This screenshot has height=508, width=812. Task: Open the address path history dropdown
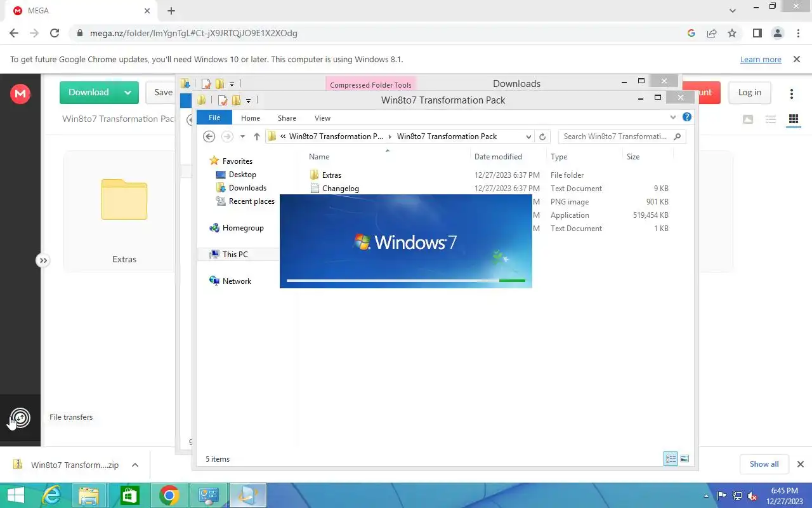[x=528, y=137]
